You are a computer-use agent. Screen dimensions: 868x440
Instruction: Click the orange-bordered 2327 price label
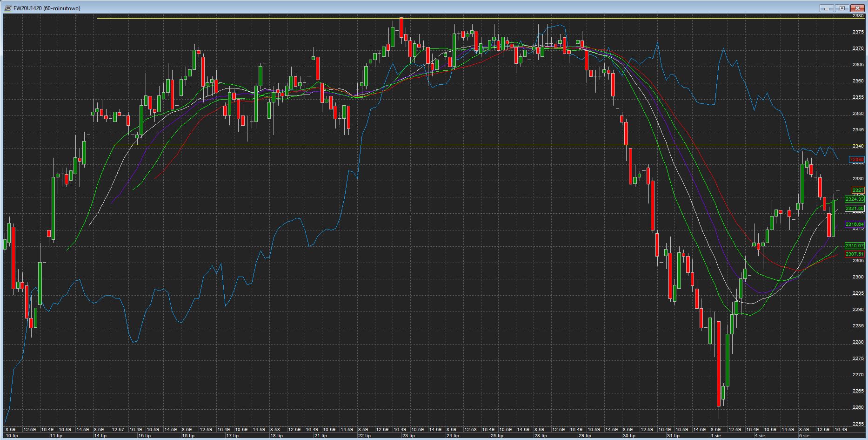tap(858, 190)
